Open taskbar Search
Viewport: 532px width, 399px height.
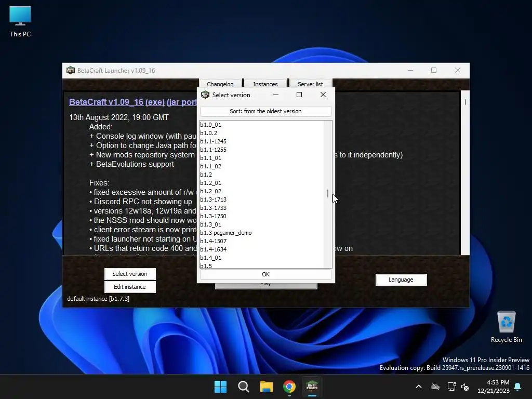(x=243, y=387)
